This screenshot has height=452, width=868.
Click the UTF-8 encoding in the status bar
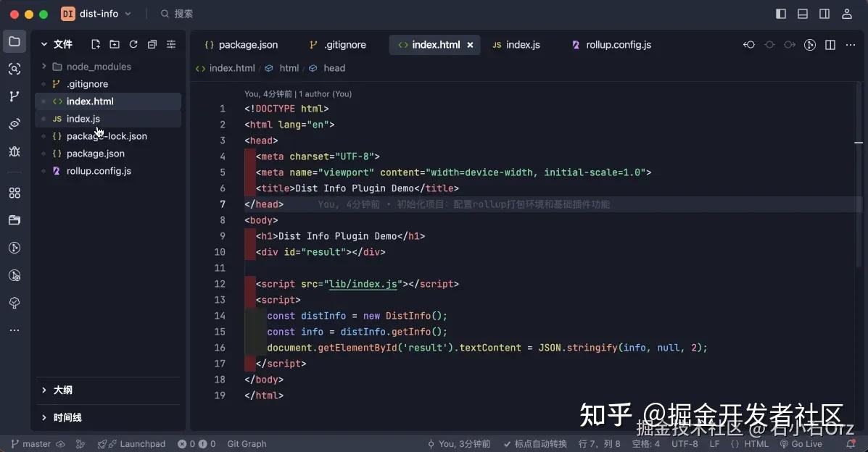click(x=685, y=443)
